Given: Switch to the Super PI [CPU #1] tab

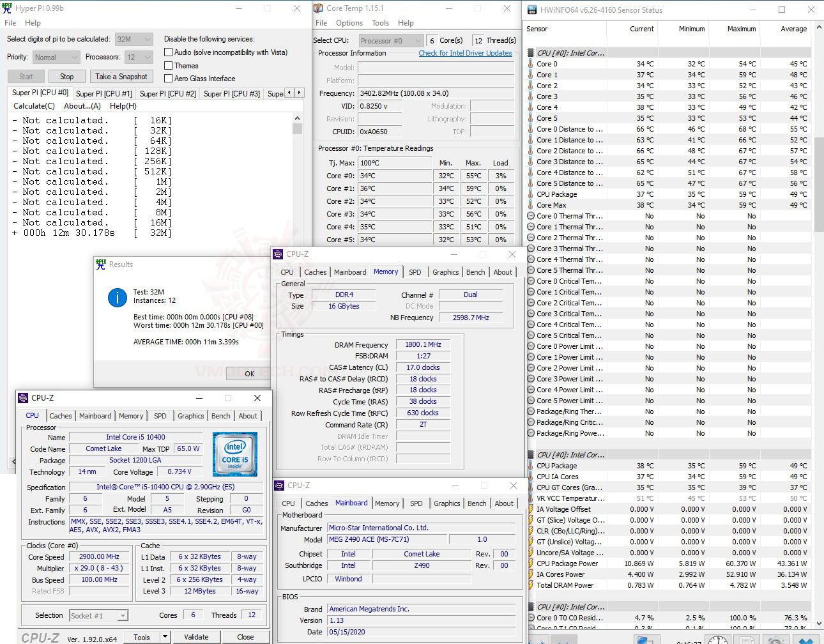Looking at the screenshot, I should tap(104, 93).
